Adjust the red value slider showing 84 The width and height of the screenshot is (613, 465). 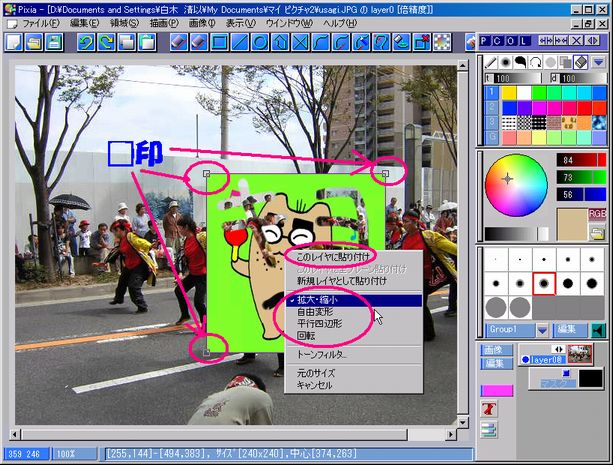point(581,160)
